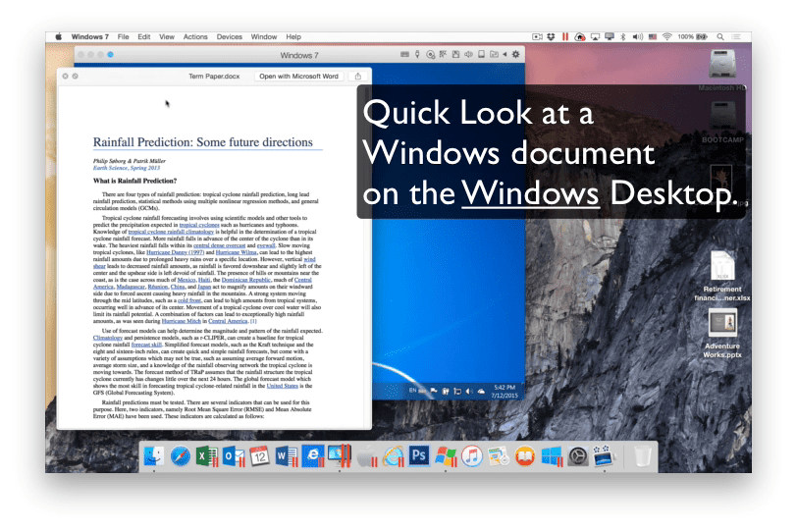Collapse the status icons using the left arrow
This screenshot has height=532, width=797.
pos(505,54)
